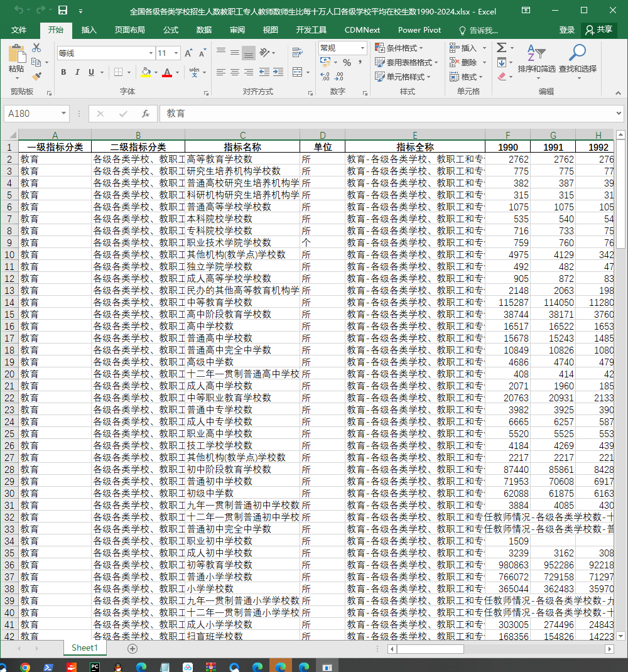
Task: Expand the Name Box dropdown arrow
Action: (63, 113)
